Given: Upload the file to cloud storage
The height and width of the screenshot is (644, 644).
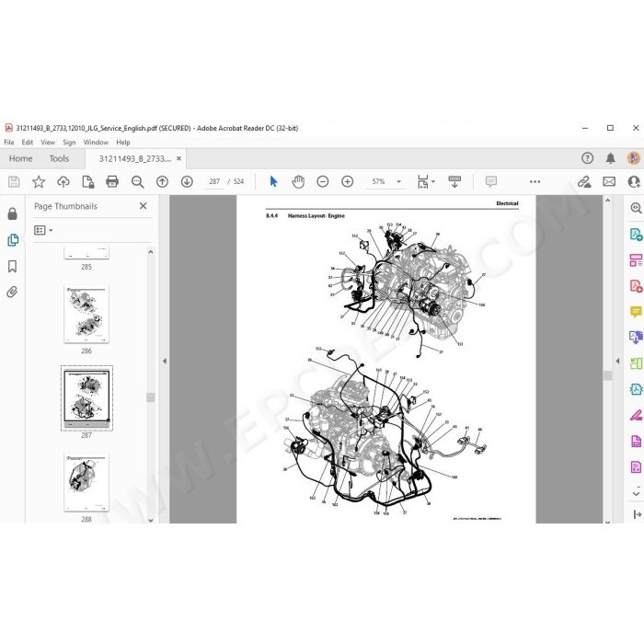Looking at the screenshot, I should tap(63, 181).
